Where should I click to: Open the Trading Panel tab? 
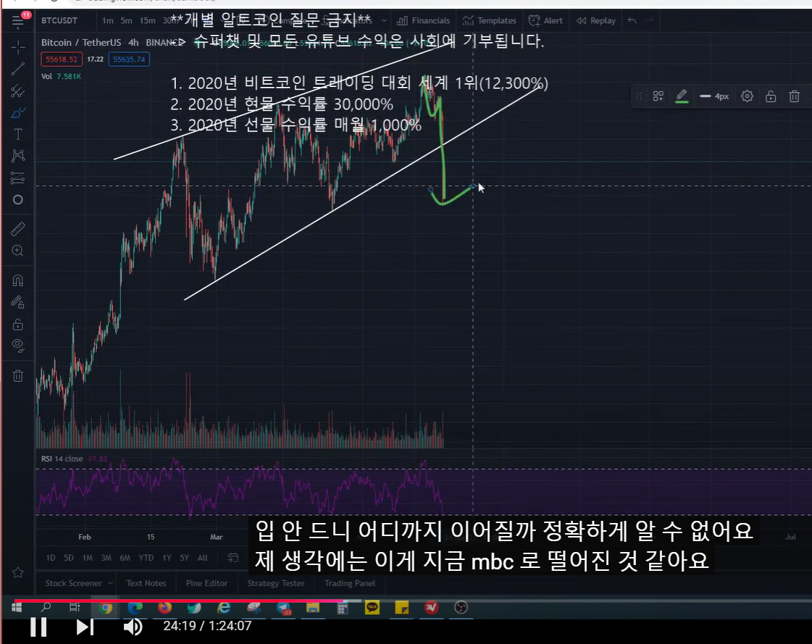tap(350, 583)
